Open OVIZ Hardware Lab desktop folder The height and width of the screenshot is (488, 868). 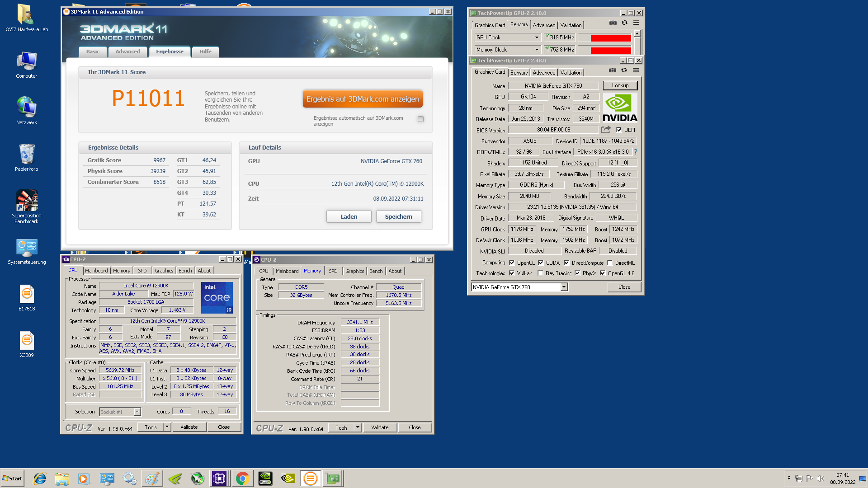[27, 18]
